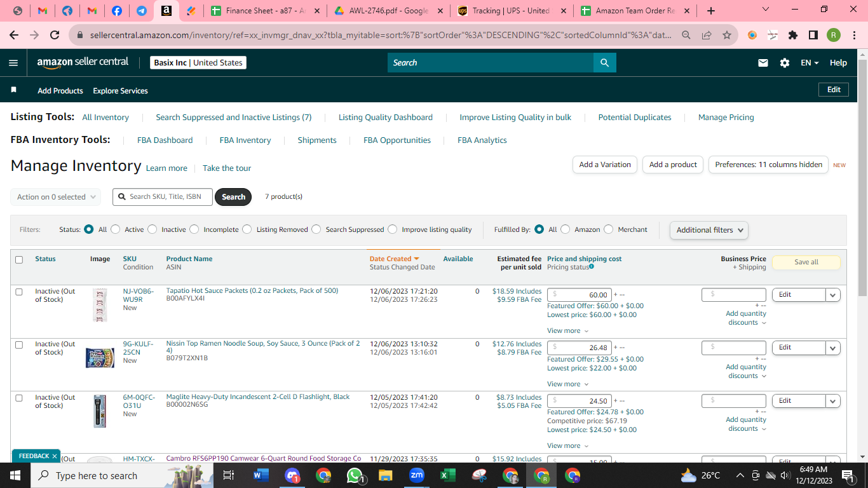Click the Add a Variation button
The width and height of the screenshot is (868, 488).
(x=605, y=165)
